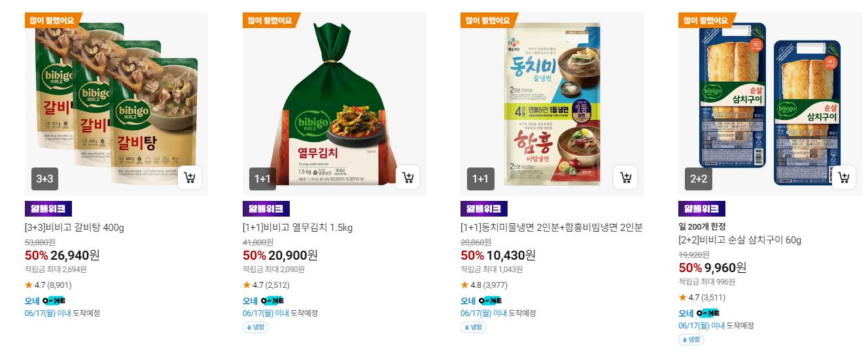Image resolution: width=868 pixels, height=354 pixels.
Task: Click the 2+2 badge on 삼치구이
Action: click(698, 179)
